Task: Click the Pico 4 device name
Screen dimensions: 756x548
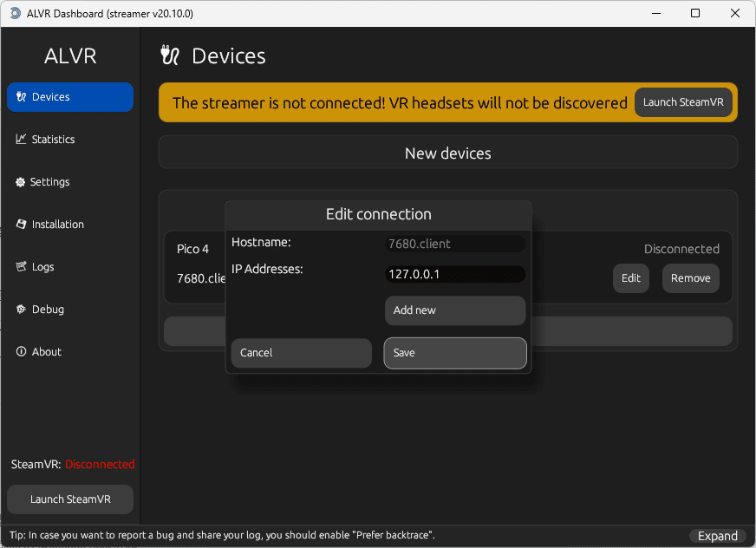Action: click(192, 249)
